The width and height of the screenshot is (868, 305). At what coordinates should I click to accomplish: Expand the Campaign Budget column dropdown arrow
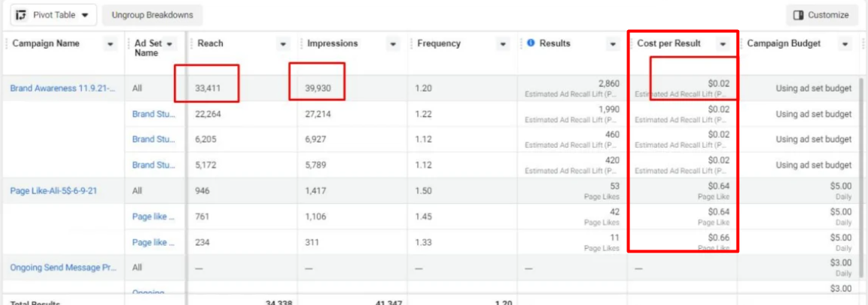(x=845, y=44)
